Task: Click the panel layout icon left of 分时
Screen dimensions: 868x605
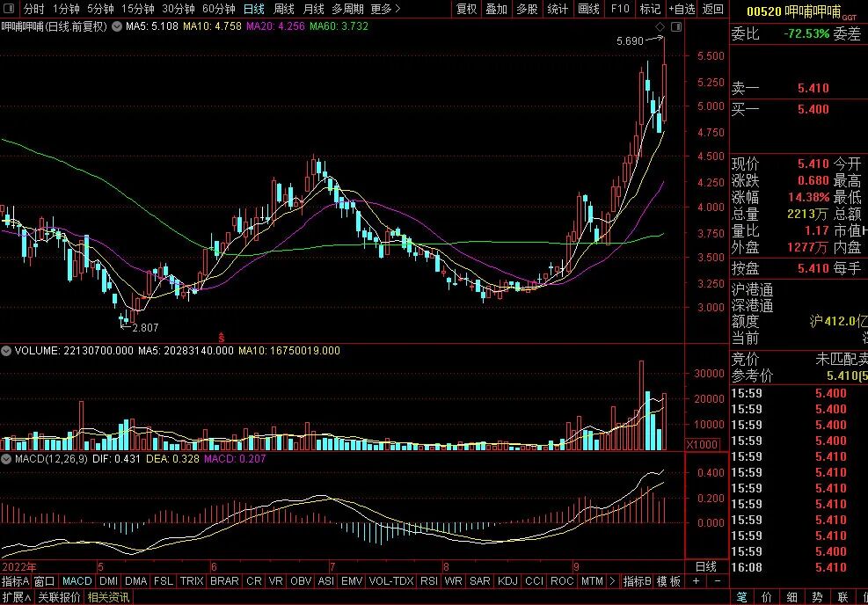Action: [x=9, y=9]
